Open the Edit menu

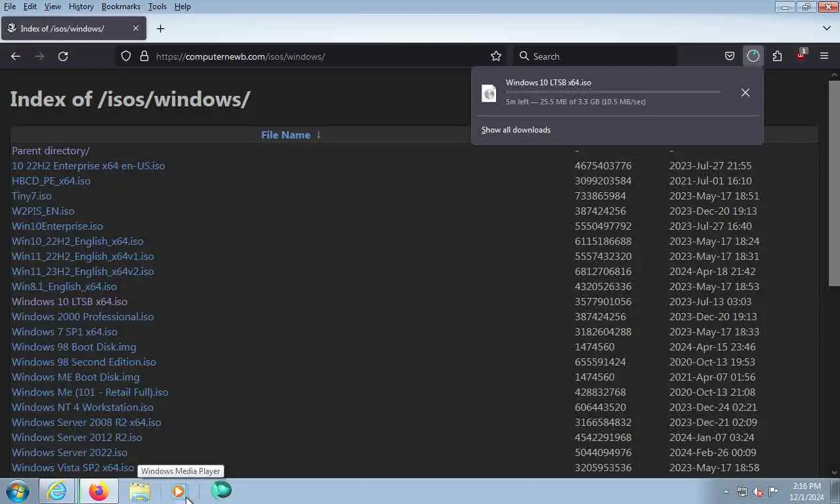coord(30,7)
